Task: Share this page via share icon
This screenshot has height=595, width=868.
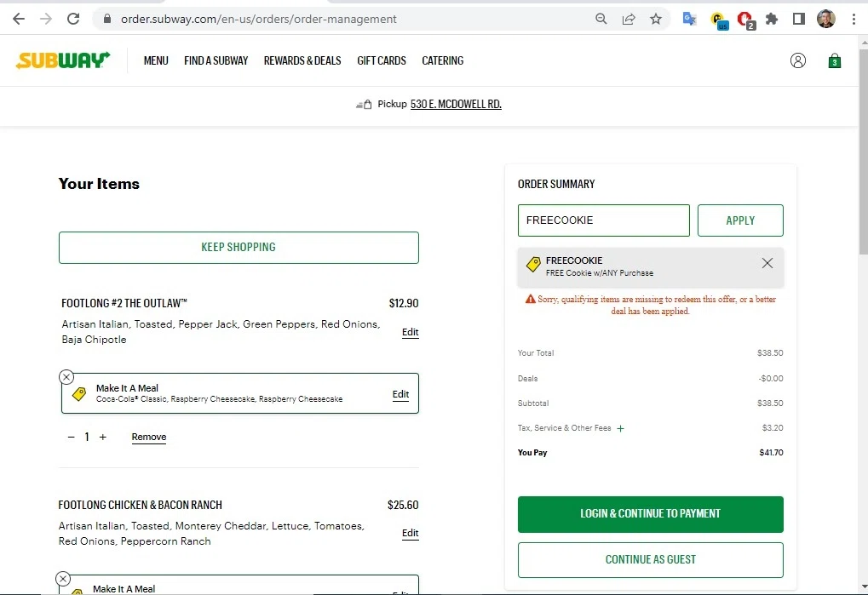Action: pyautogui.click(x=629, y=19)
